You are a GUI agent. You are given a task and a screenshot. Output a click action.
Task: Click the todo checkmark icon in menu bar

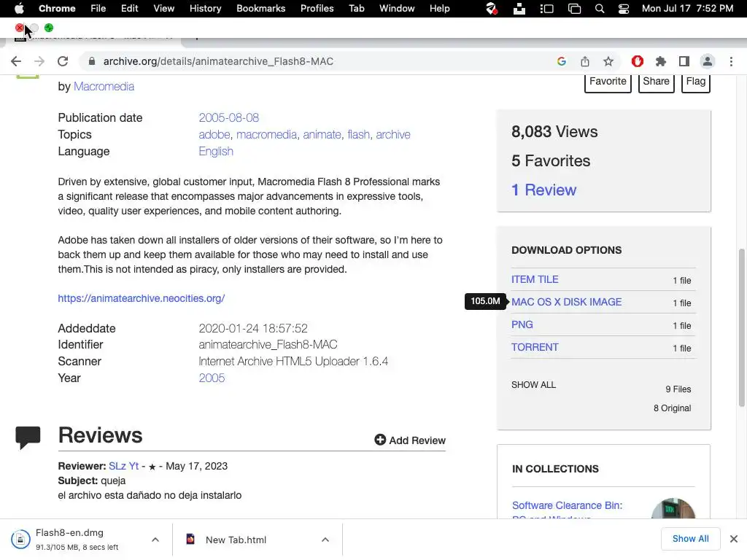[492, 9]
